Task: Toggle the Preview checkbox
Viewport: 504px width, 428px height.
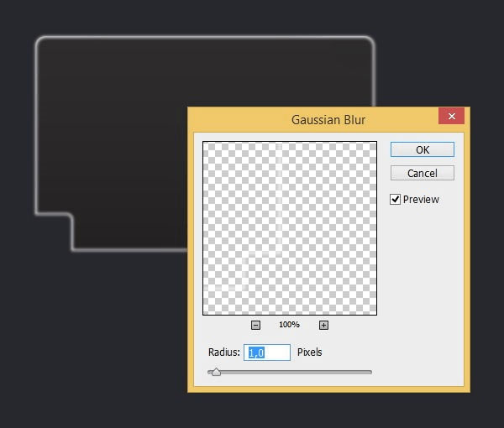Action: pos(395,200)
